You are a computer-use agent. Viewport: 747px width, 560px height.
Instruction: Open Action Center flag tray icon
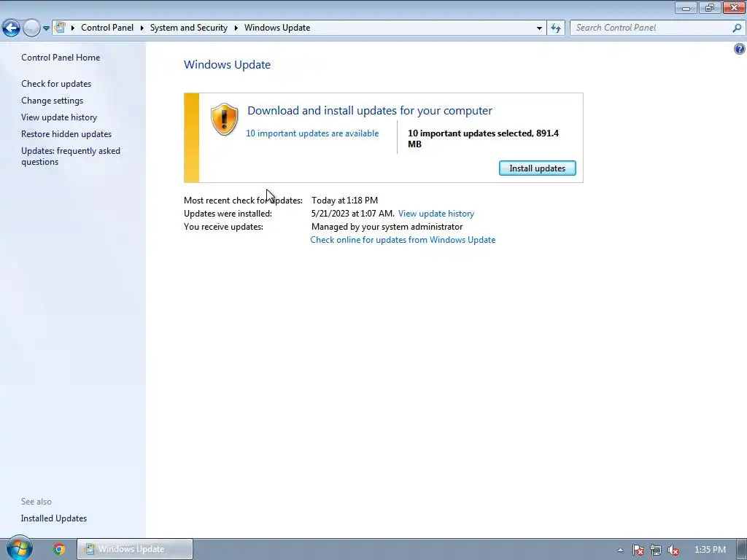point(638,550)
